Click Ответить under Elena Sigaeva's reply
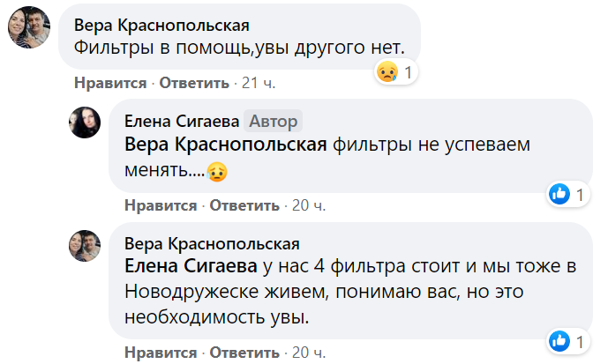This screenshot has height=364, width=608. (x=244, y=205)
